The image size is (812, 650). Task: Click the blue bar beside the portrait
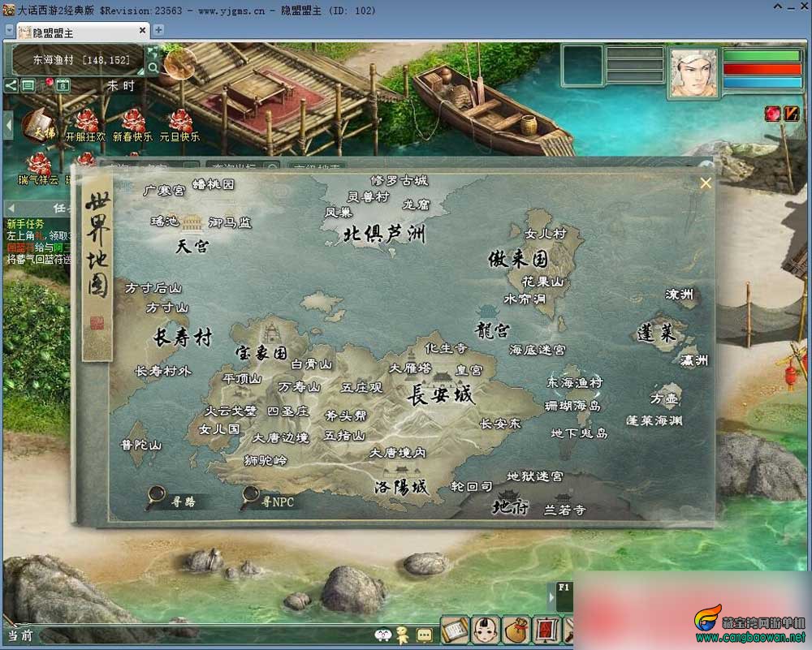coord(762,82)
